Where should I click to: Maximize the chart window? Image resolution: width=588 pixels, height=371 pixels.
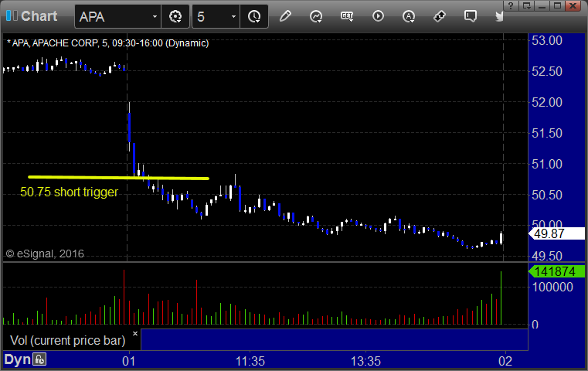tap(558, 5)
